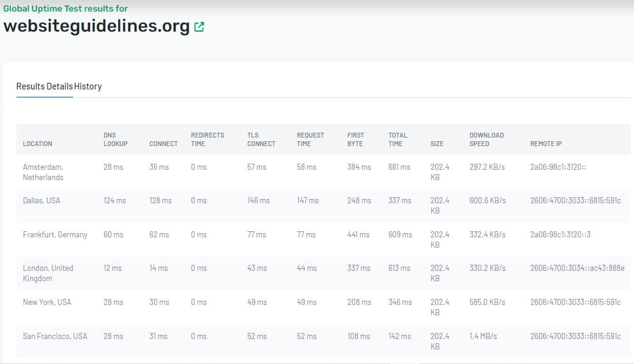Select the San Francisco, USA row

(55, 336)
